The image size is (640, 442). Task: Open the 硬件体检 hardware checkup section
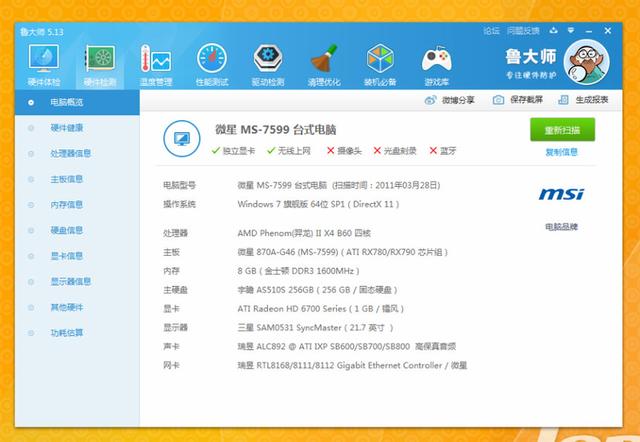click(44, 65)
